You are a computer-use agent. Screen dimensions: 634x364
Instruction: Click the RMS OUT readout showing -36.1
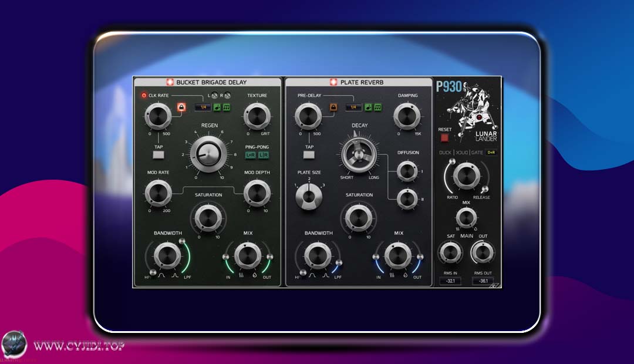pos(483,281)
